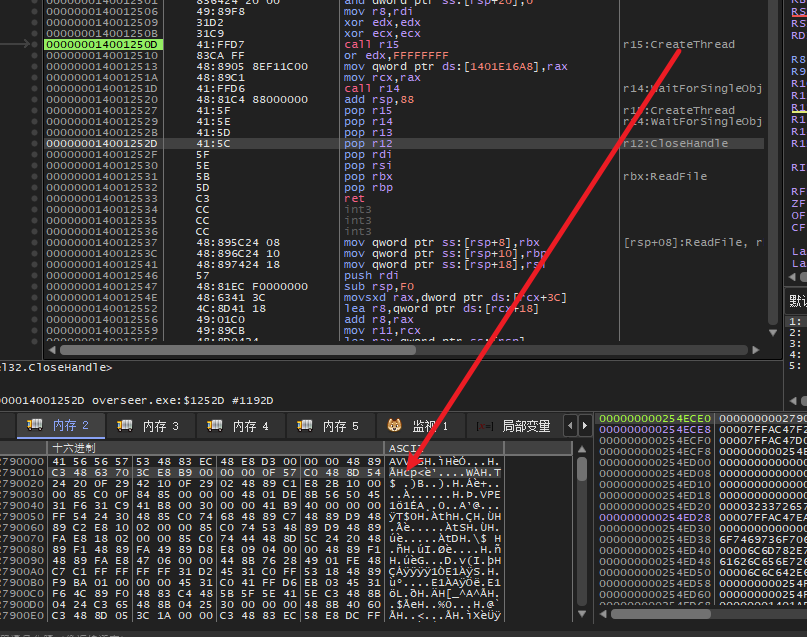Click the 'r12:CloseHandle' comment
Screen dimensions: 807x637
[675, 144]
